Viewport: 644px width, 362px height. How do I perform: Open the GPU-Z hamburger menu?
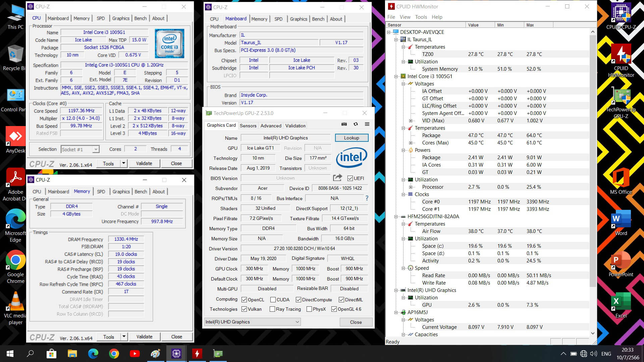[x=367, y=124]
